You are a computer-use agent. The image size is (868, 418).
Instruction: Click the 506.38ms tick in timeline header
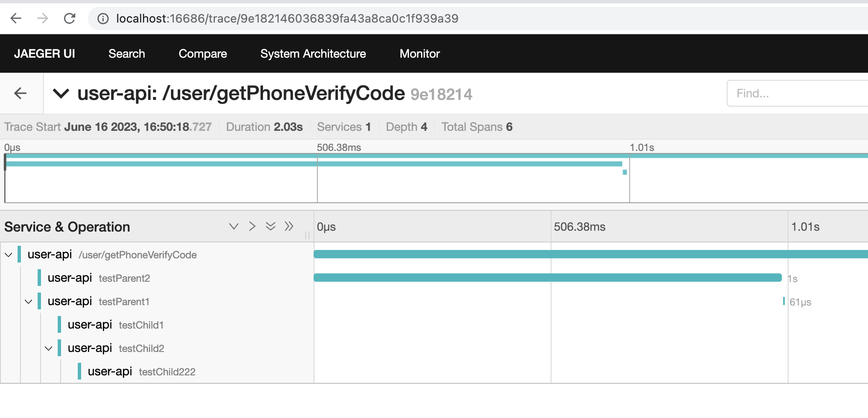[x=580, y=227]
